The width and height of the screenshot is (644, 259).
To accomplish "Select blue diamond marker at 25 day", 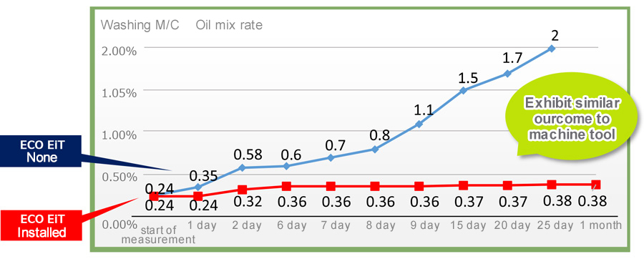I will [552, 49].
